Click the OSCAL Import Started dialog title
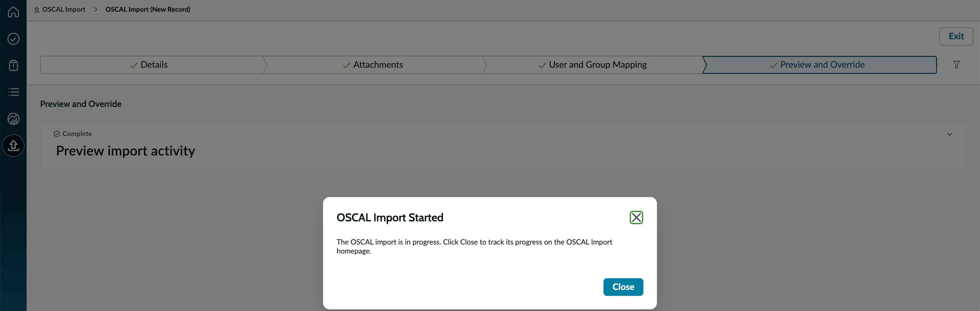 [390, 217]
